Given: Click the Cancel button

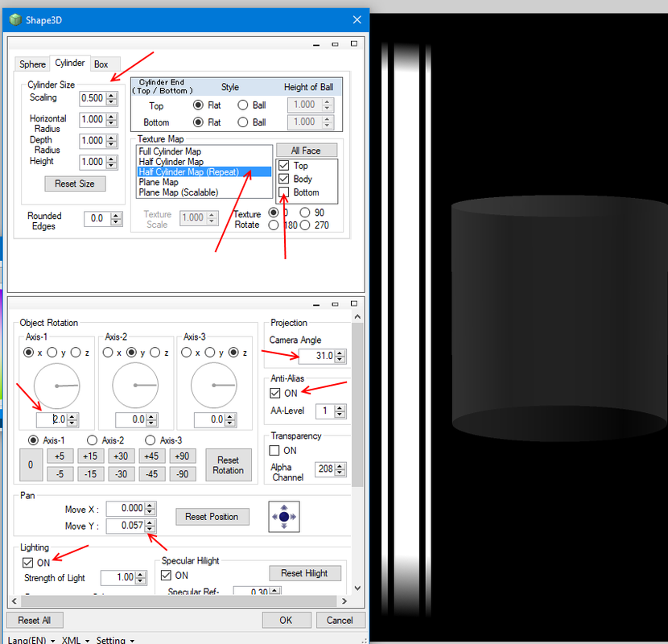Looking at the screenshot, I should coord(340,620).
